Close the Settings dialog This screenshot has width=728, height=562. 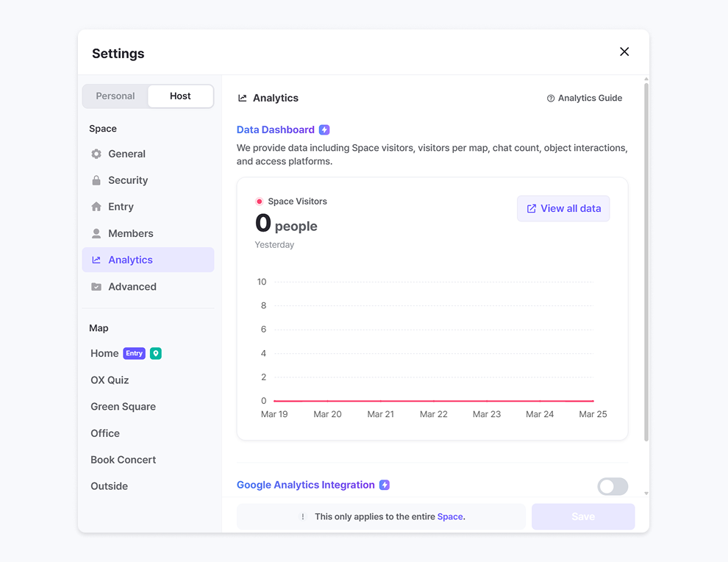[x=624, y=51]
